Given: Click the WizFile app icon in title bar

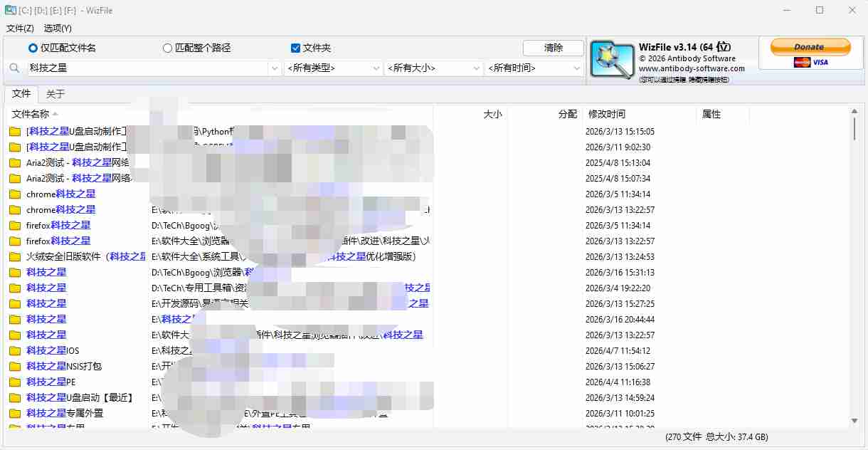Looking at the screenshot, I should click(11, 11).
